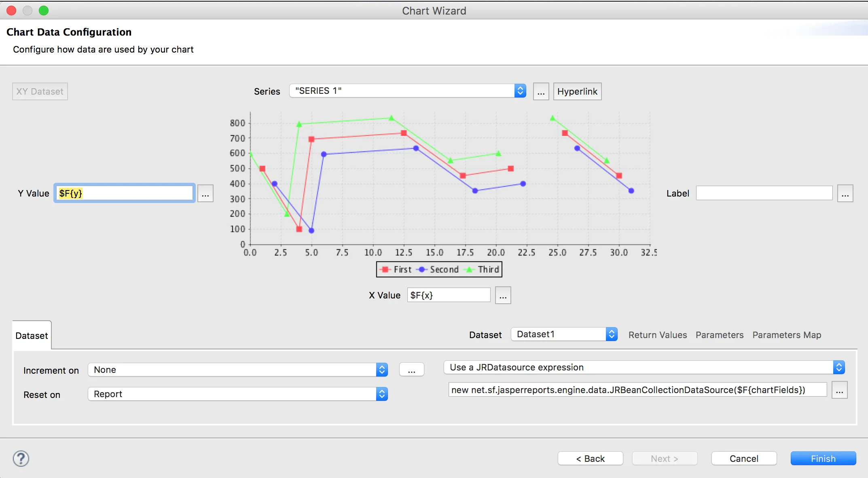The height and width of the screenshot is (478, 868).
Task: Click ellipsis button beside Increment on
Action: coord(411,370)
